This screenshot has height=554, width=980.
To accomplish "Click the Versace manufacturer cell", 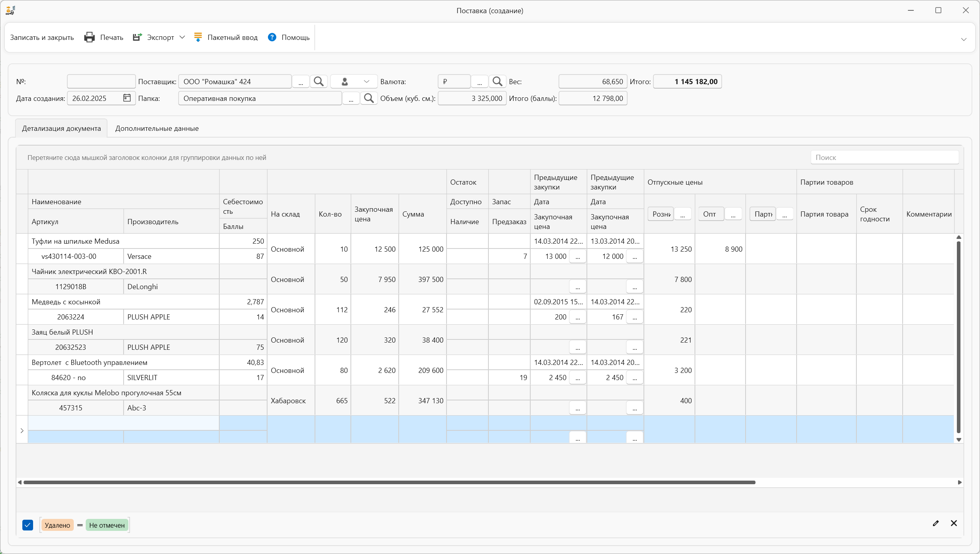I will [171, 256].
